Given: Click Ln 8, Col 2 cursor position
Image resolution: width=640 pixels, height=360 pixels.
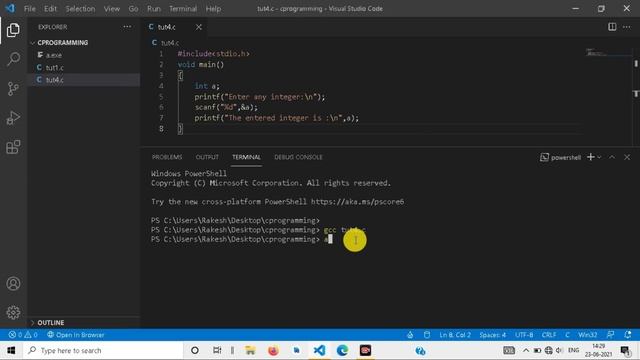Looking at the screenshot, I should point(455,335).
